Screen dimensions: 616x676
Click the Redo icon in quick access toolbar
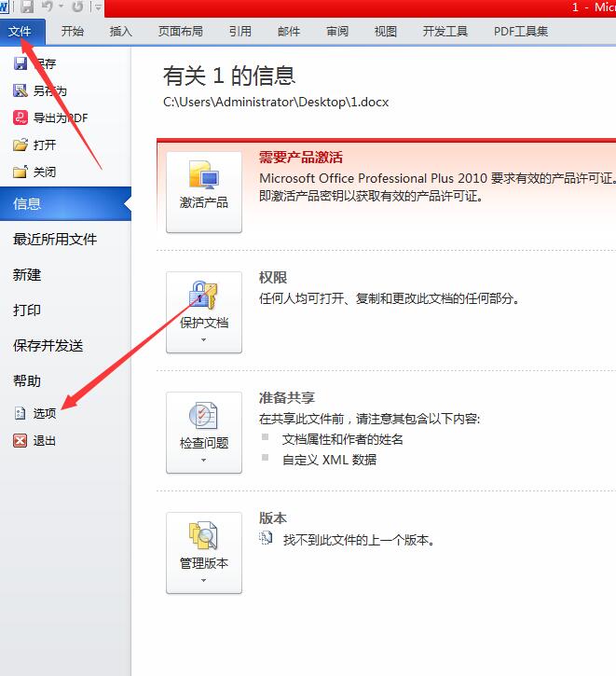click(78, 7)
